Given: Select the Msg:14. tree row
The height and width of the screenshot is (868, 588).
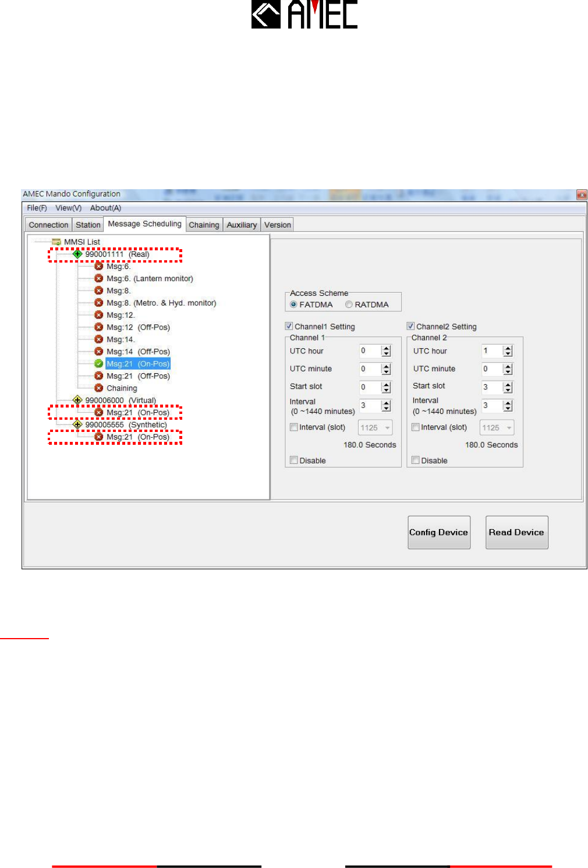Looking at the screenshot, I should (121, 339).
